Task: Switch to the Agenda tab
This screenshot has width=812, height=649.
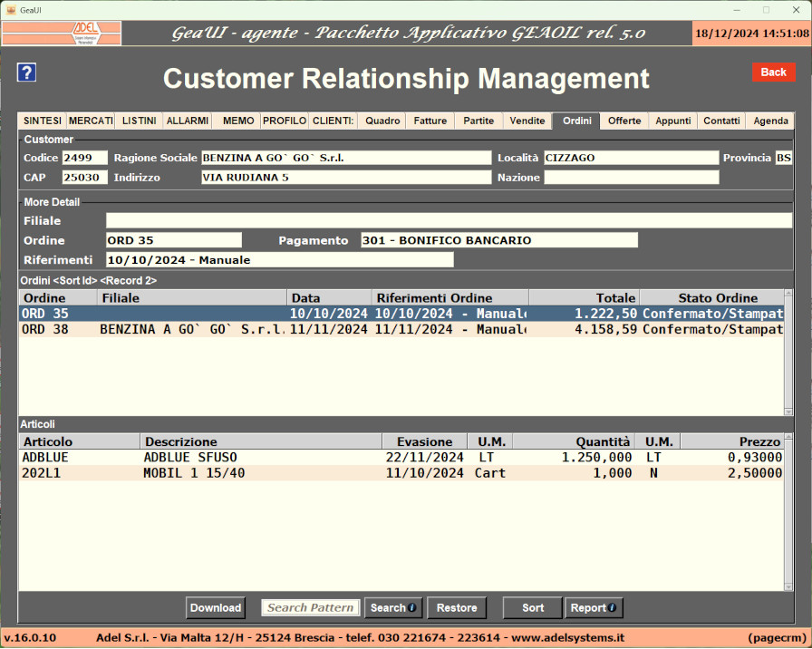Action: point(770,121)
